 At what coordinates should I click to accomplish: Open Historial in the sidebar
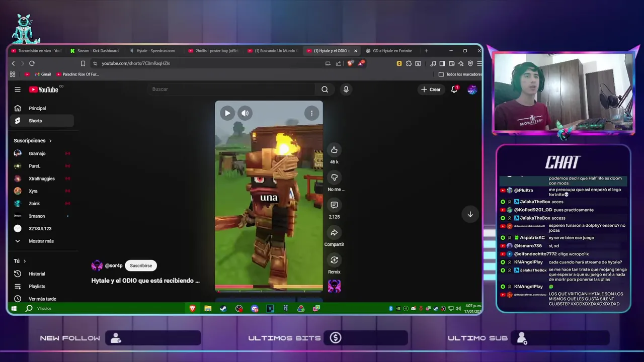(x=42, y=274)
